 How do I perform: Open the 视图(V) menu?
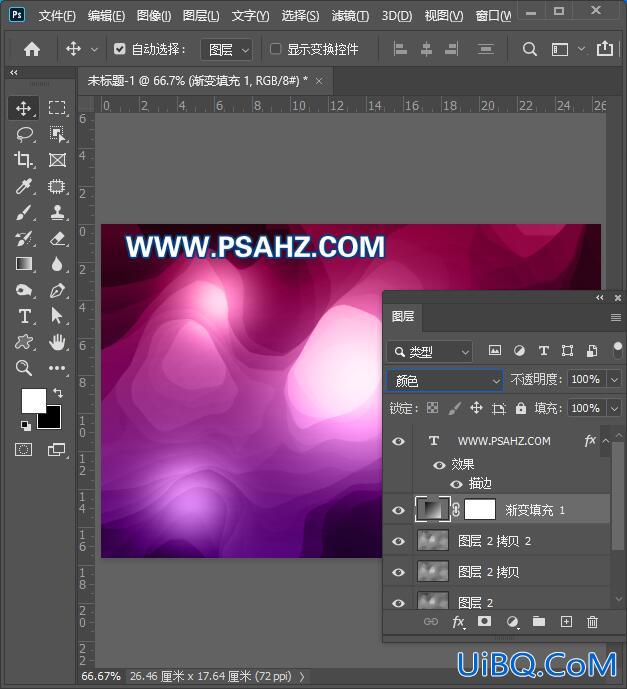point(444,16)
